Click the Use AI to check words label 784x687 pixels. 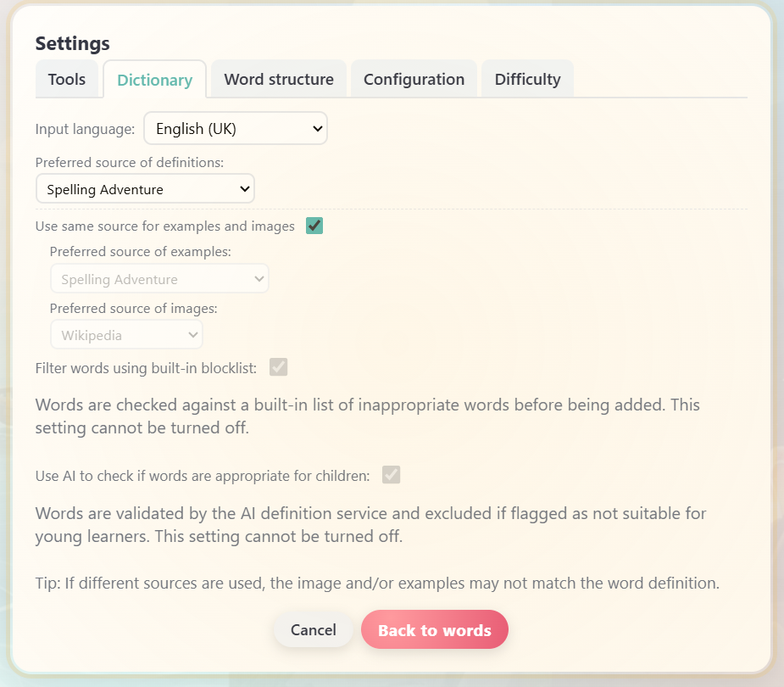click(x=203, y=476)
